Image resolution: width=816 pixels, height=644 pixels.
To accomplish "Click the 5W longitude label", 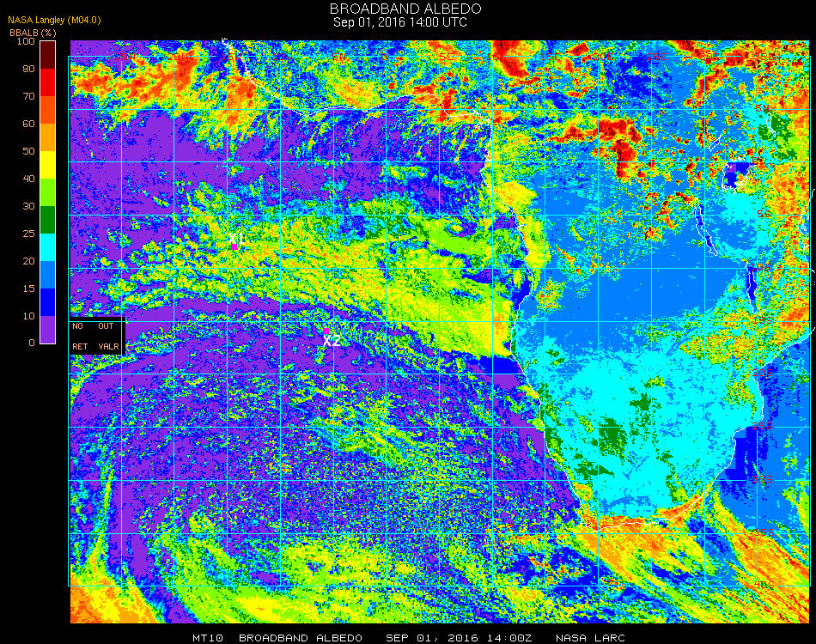I will [x=339, y=57].
